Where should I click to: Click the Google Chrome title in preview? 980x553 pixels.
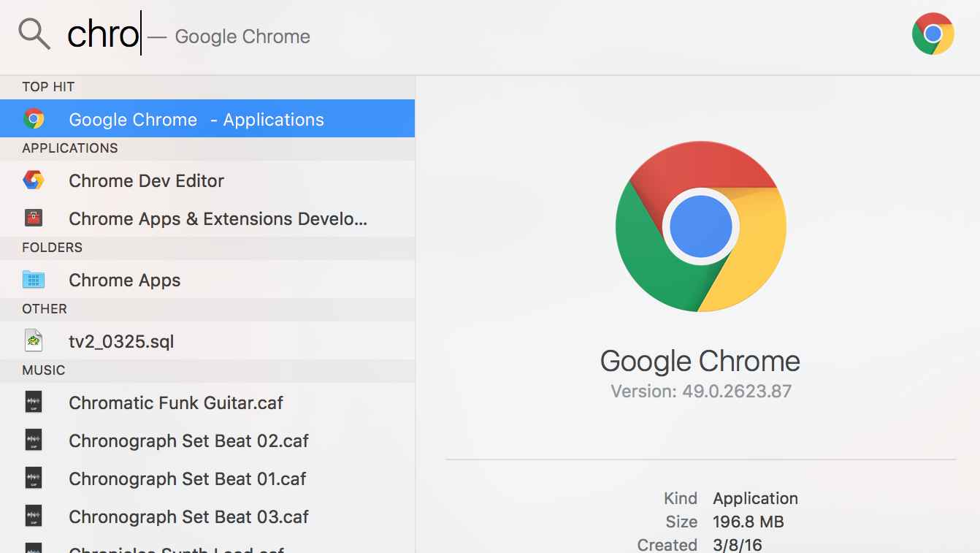point(700,361)
